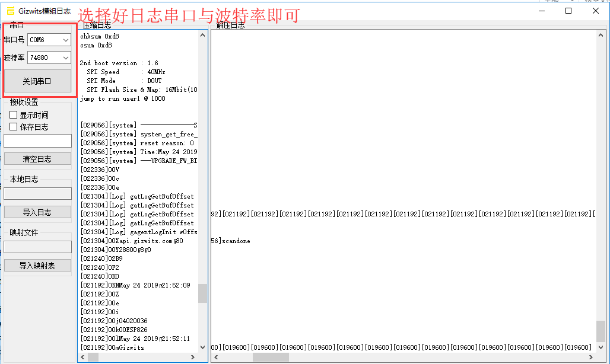Close the Gizwits log window
This screenshot has width=610, height=364.
596,11
